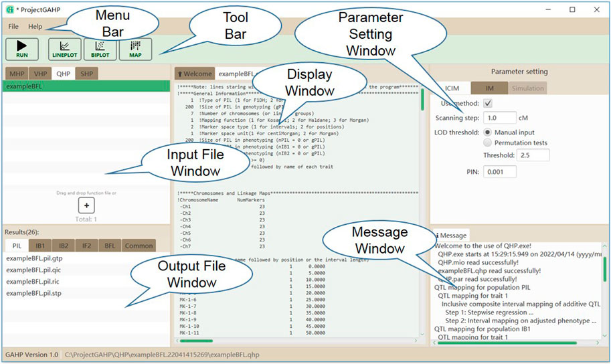
Task: Select the Simulation parameter tab
Action: coord(527,88)
